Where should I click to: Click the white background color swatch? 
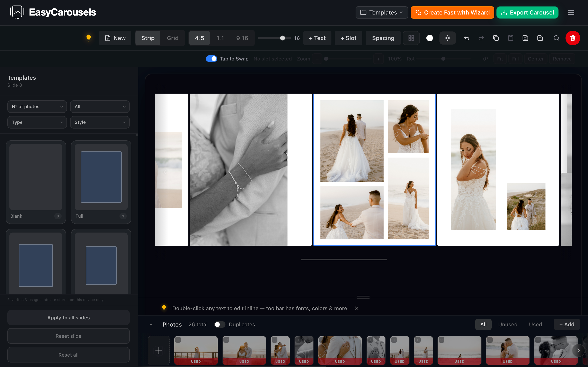(429, 38)
